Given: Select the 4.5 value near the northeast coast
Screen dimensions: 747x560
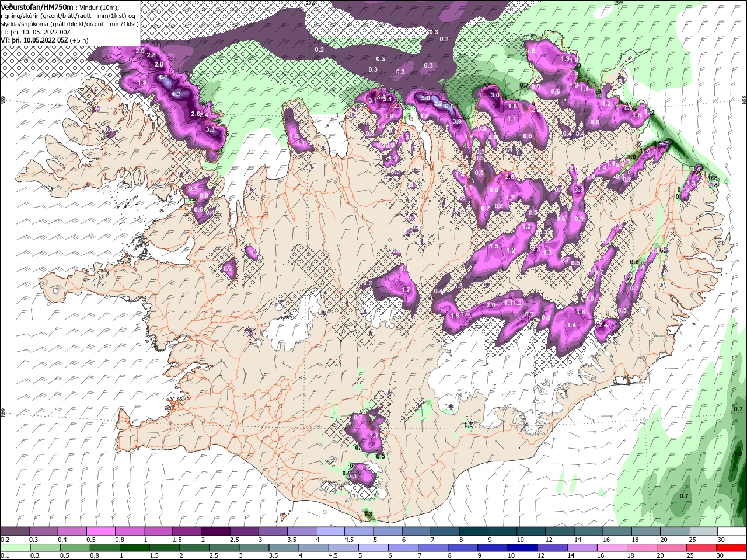Looking at the screenshot, I should click(x=664, y=143).
